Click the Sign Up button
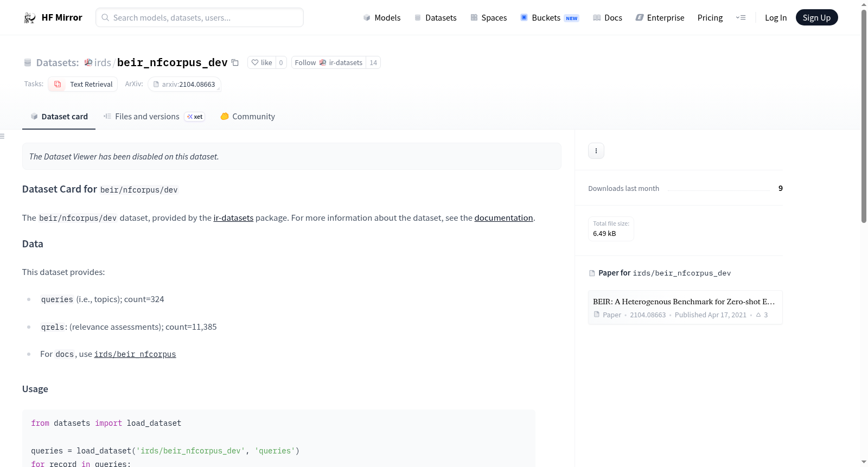The width and height of the screenshot is (868, 467). pos(816,17)
